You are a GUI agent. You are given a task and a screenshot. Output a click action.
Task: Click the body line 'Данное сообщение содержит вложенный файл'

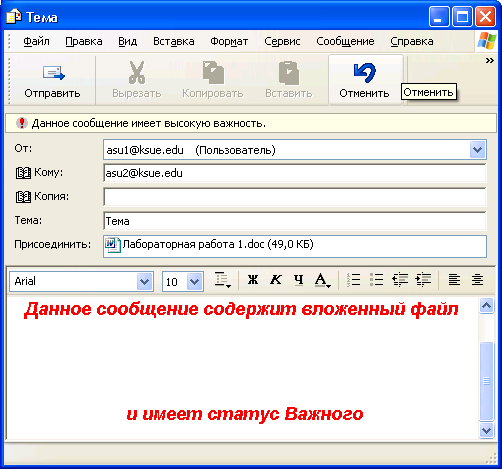point(241,309)
